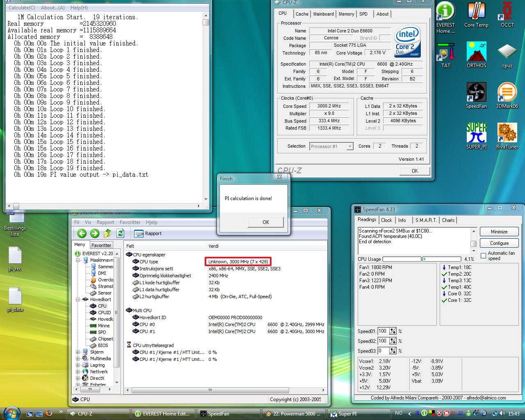Image resolution: width=525 pixels, height=420 pixels.
Task: Click the EVEREST folder-up toolbar icon
Action: coord(107,233)
